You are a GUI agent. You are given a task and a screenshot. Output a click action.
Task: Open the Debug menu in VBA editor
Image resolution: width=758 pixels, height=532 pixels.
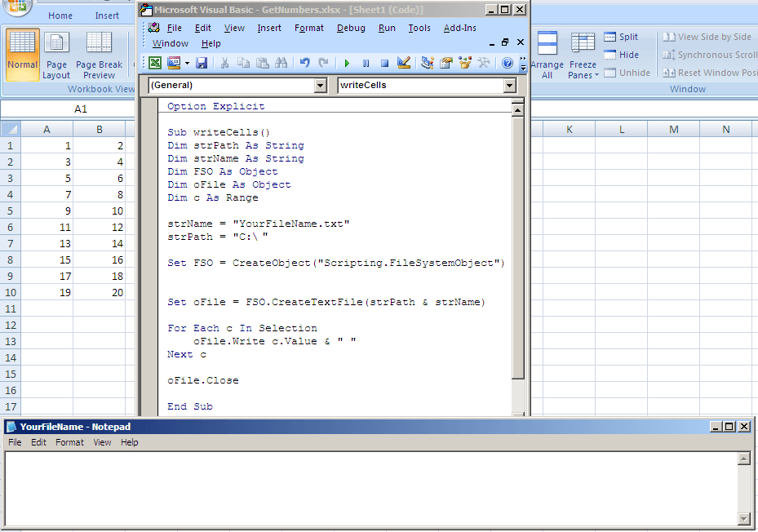(x=351, y=28)
